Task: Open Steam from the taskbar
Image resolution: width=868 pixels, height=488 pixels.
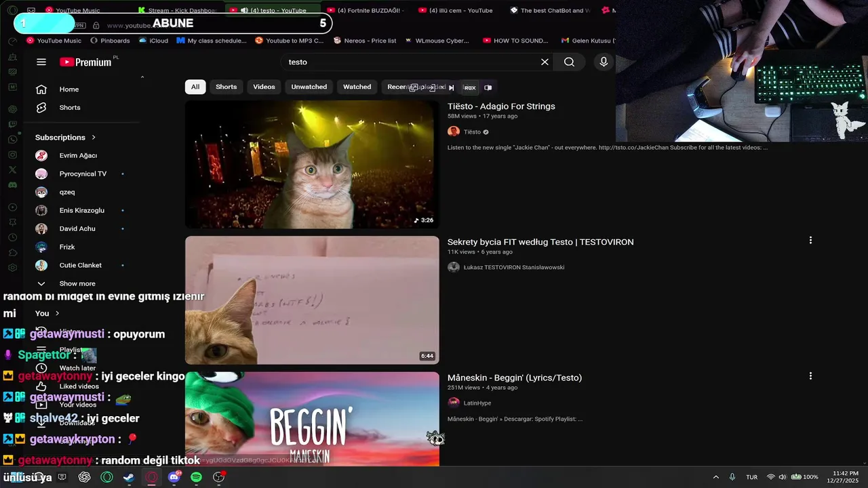Action: (129, 477)
